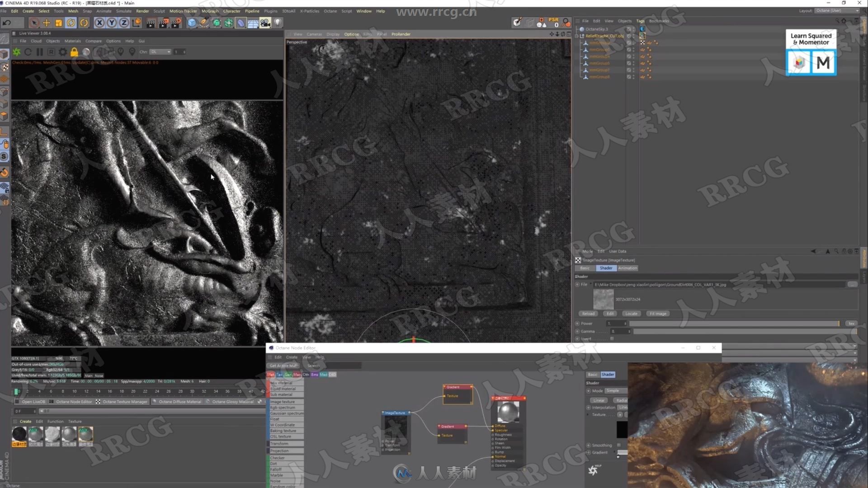Click the file path field
This screenshot has width=868, height=488.
pyautogui.click(x=719, y=285)
